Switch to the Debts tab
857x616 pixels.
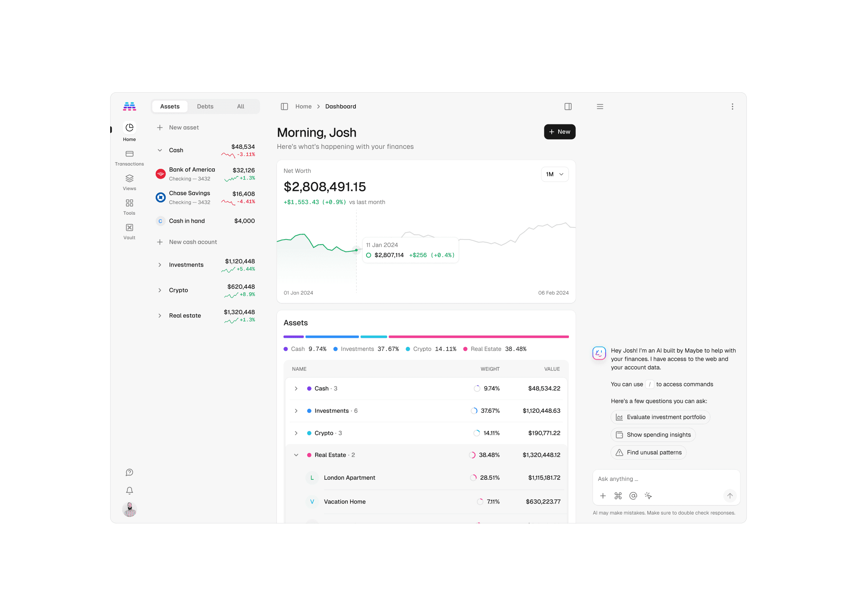[x=205, y=106]
